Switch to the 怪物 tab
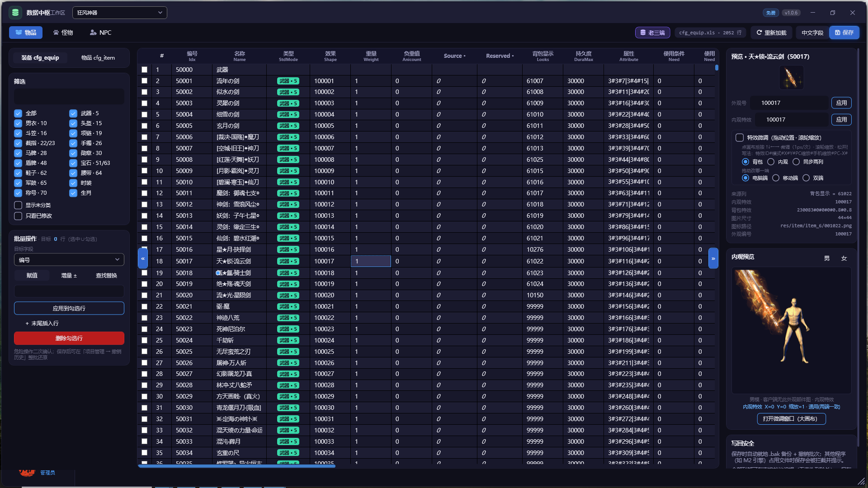Viewport: 868px width, 488px height. coord(63,33)
